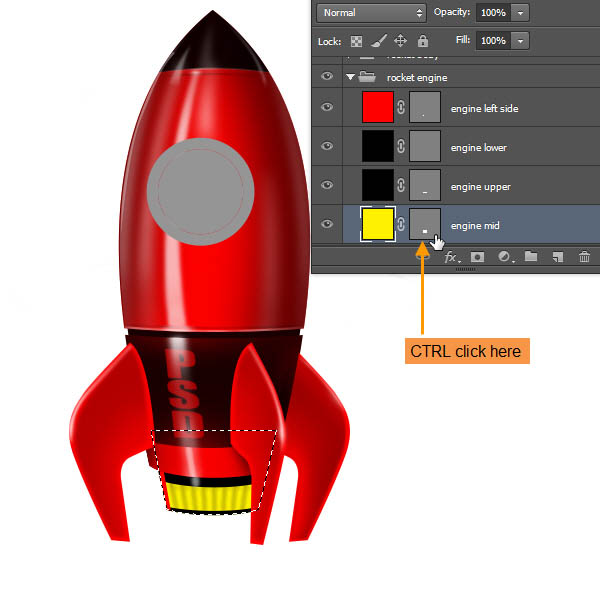Open the Normal blend mode dropdown
Viewport: 600px width, 600px height.
[371, 13]
